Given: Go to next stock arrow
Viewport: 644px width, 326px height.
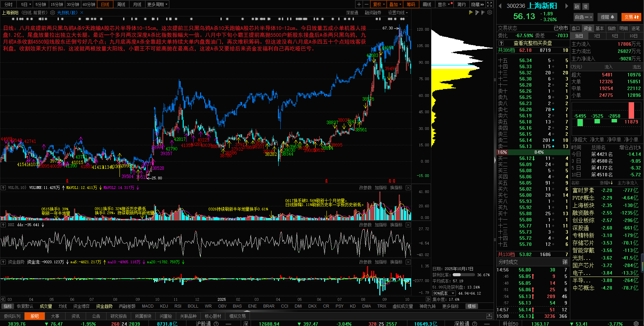Looking at the screenshot, I should pos(566,6).
